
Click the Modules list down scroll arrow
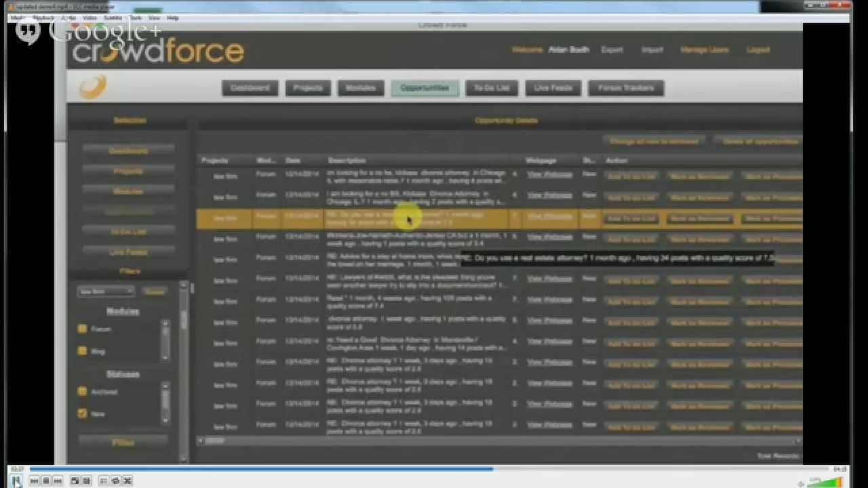pyautogui.click(x=165, y=357)
